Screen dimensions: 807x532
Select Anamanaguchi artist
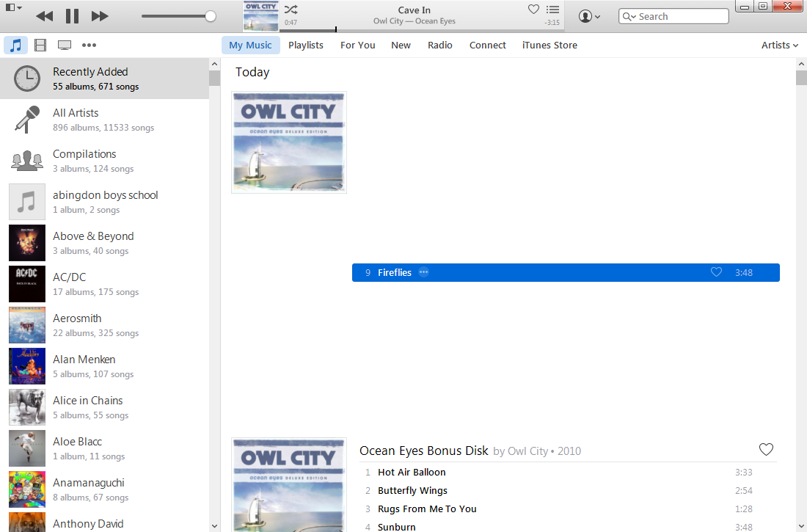click(x=104, y=489)
